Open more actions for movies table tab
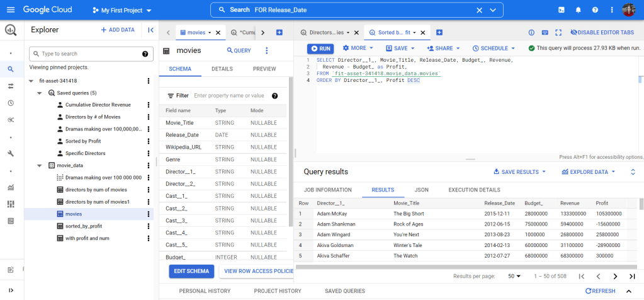The width and height of the screenshot is (644, 300). [x=266, y=51]
